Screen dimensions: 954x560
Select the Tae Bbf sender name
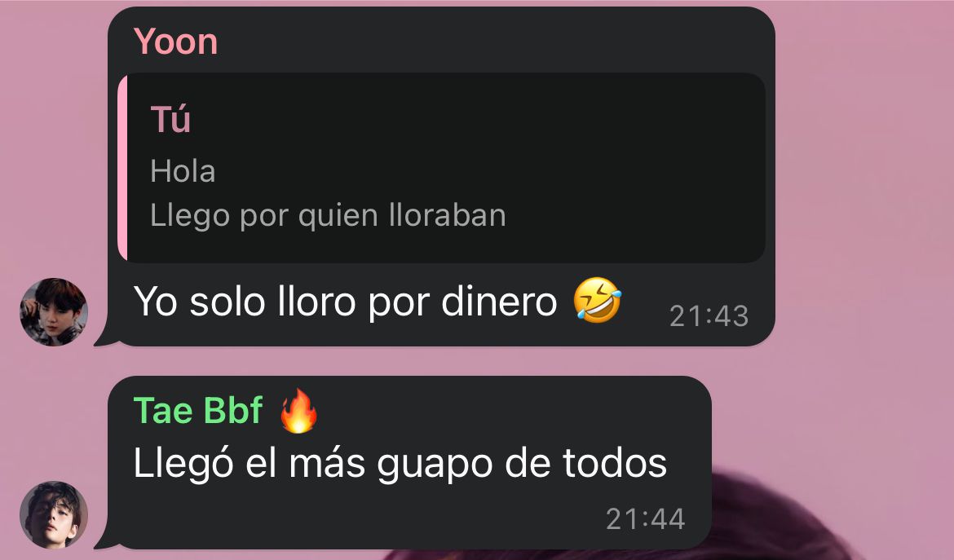click(x=198, y=411)
